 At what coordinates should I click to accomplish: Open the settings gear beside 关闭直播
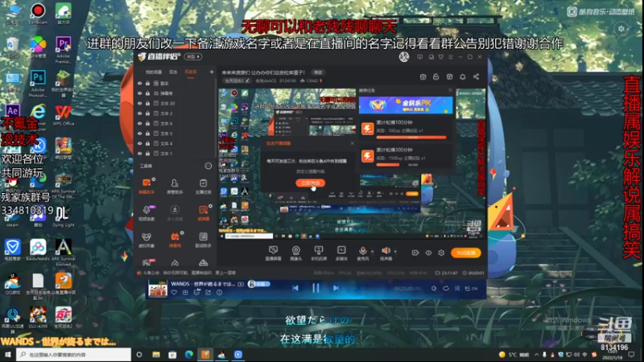[x=441, y=253]
